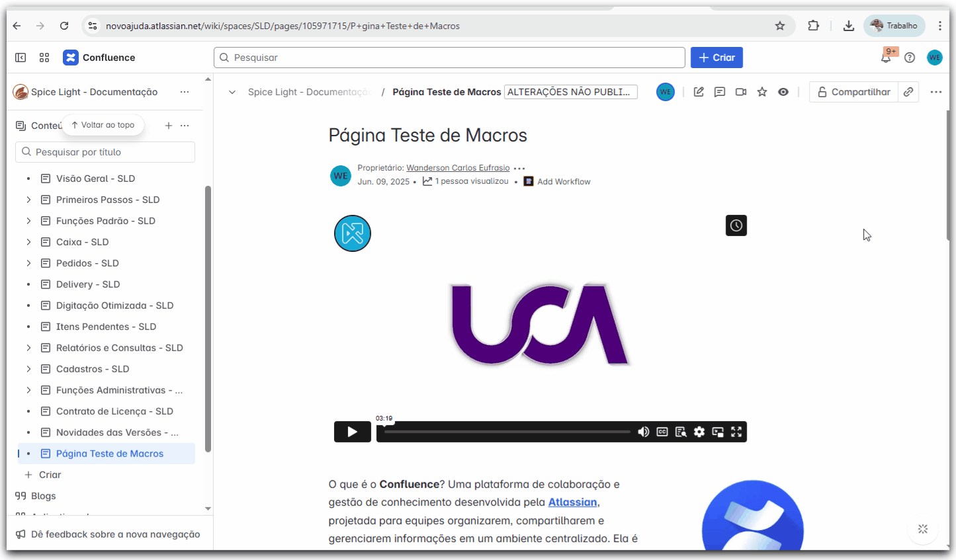Reload the browser page

pos(64,26)
